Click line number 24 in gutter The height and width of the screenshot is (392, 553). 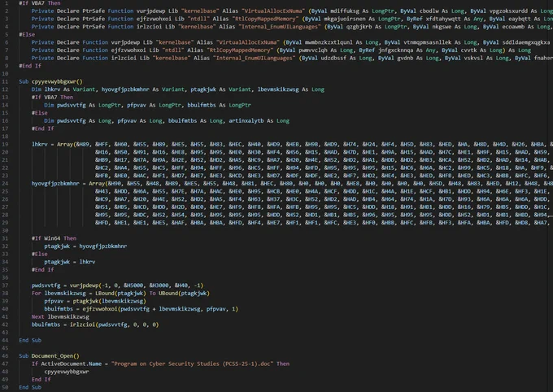coord(5,184)
